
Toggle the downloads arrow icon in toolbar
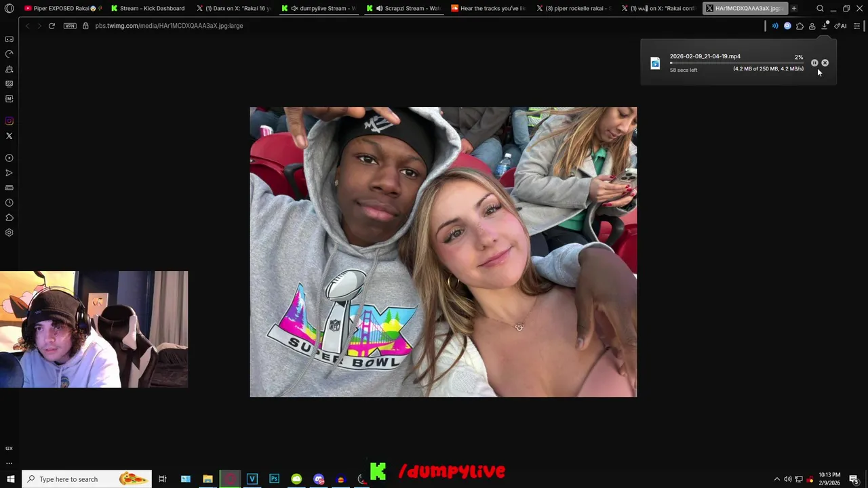825,26
